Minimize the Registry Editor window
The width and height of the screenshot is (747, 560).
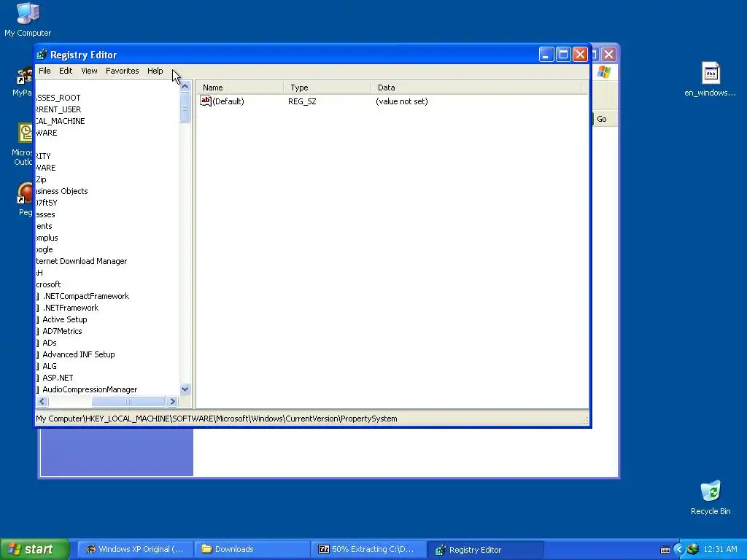coord(546,55)
